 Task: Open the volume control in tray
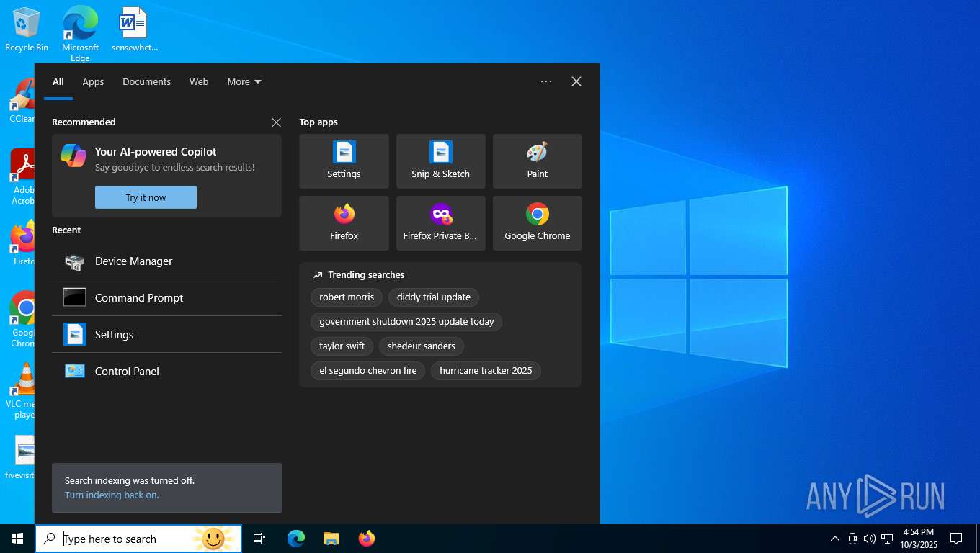869,539
